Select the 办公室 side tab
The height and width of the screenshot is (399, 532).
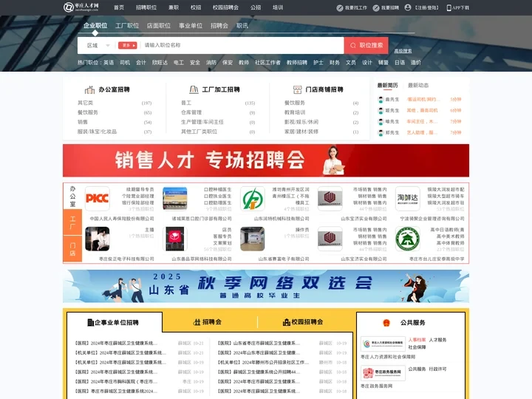tap(72, 196)
